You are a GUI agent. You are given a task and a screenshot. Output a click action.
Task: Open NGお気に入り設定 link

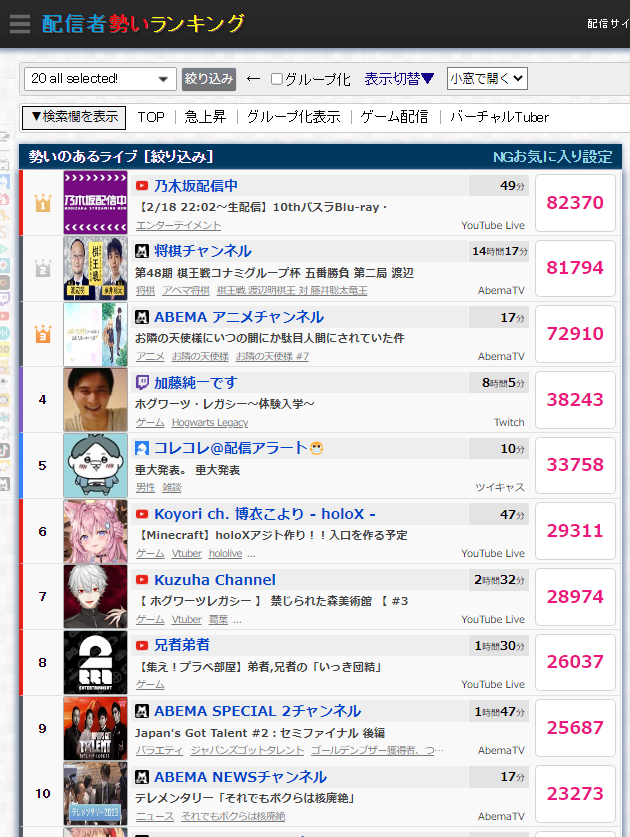tap(552, 157)
